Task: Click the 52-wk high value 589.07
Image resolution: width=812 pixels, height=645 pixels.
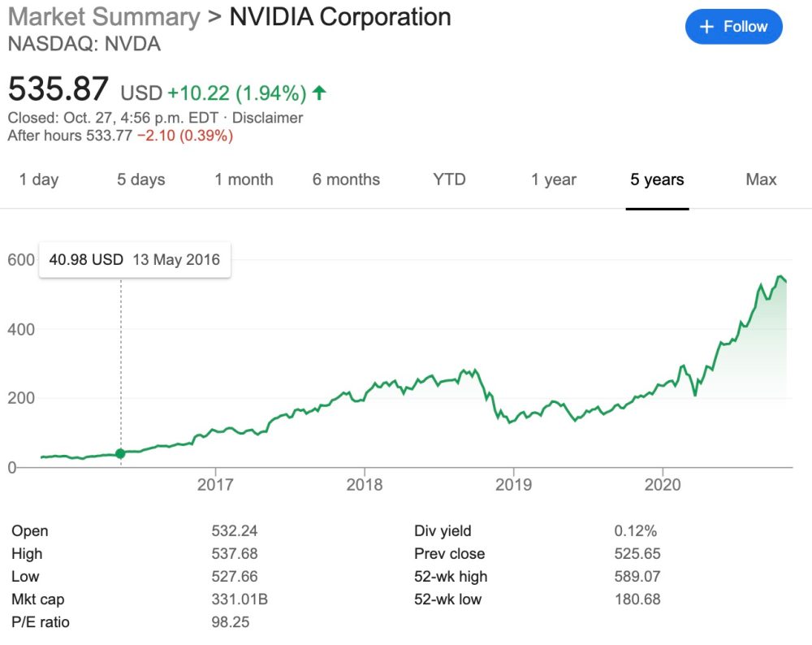Action: point(637,577)
